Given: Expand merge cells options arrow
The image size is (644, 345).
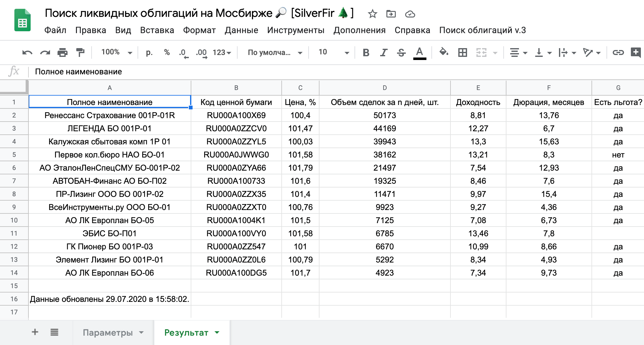Looking at the screenshot, I should (x=495, y=53).
